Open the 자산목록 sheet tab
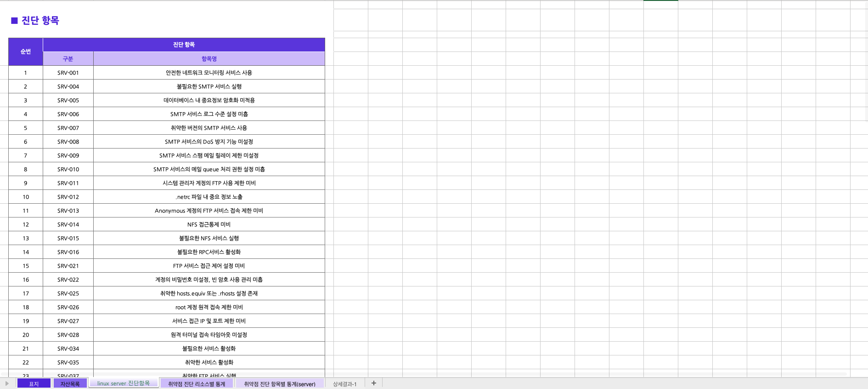This screenshot has width=868, height=389. [70, 383]
